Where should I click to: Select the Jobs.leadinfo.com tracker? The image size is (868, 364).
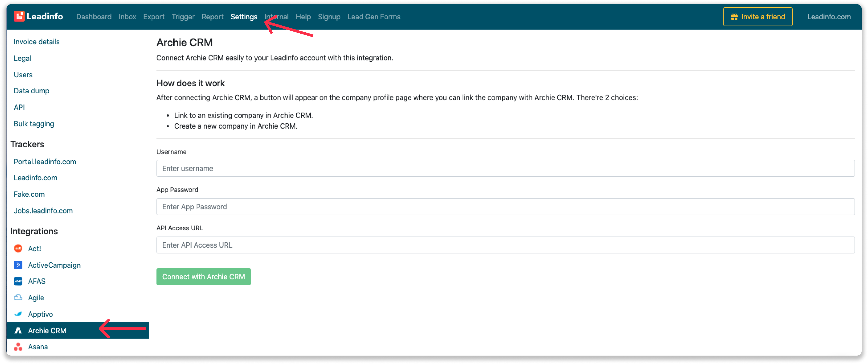tap(43, 211)
